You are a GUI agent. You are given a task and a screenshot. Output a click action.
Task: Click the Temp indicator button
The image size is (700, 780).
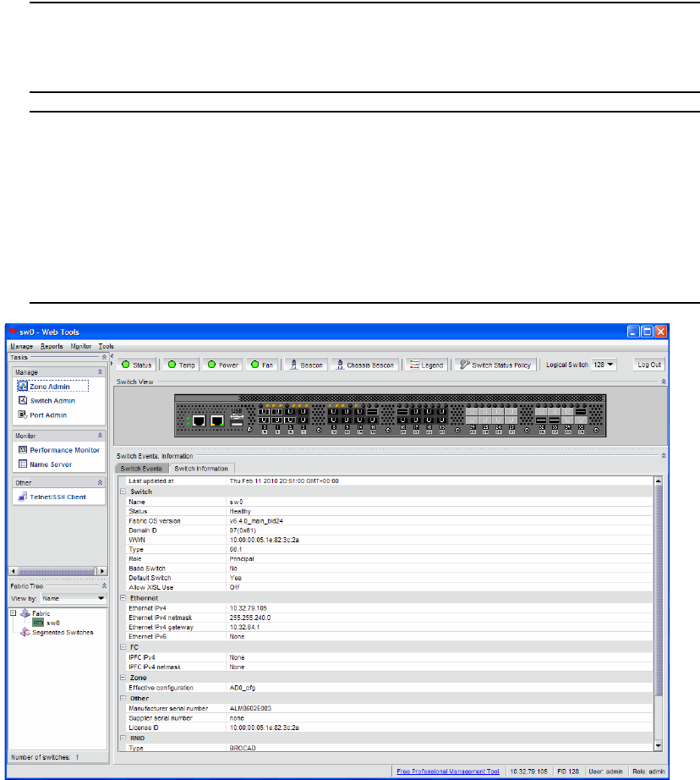click(182, 365)
